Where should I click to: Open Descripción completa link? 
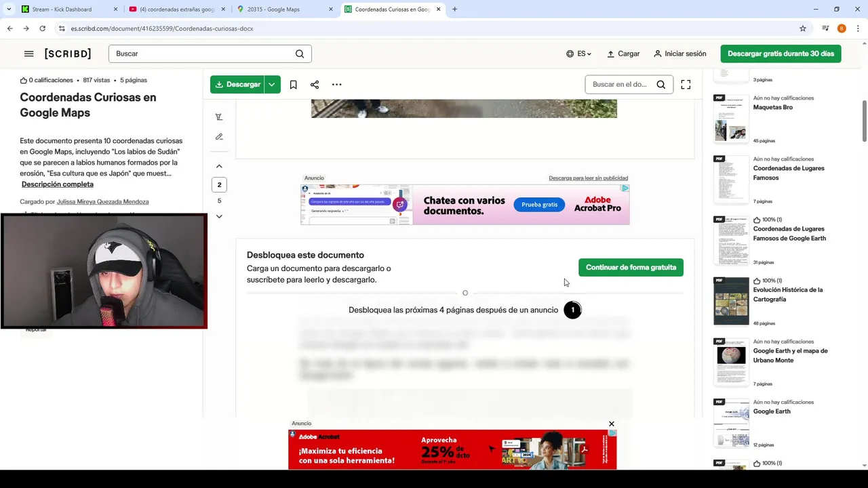point(58,184)
